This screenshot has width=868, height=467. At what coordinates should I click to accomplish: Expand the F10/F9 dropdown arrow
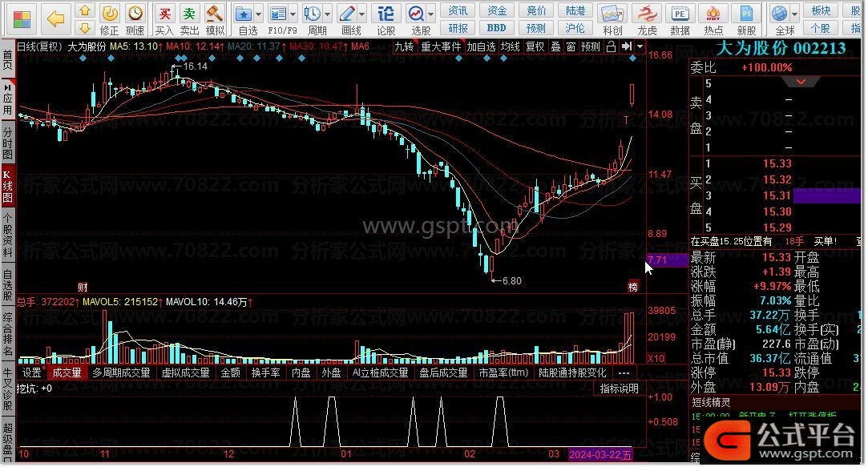click(x=293, y=14)
